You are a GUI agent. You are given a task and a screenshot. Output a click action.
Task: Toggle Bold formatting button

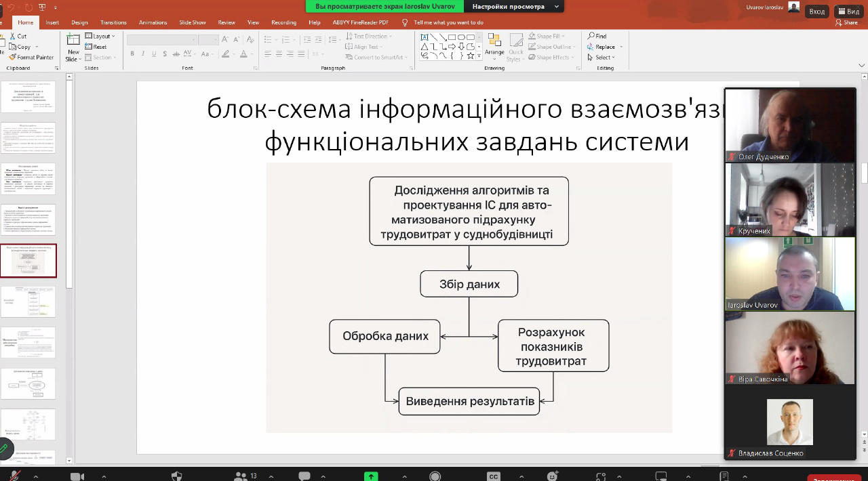point(132,54)
